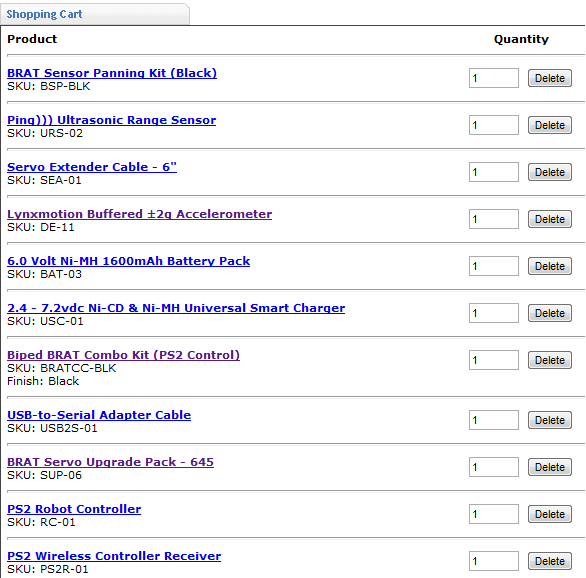Open Universal Smart Charger product link
586x578 pixels.
(176, 308)
